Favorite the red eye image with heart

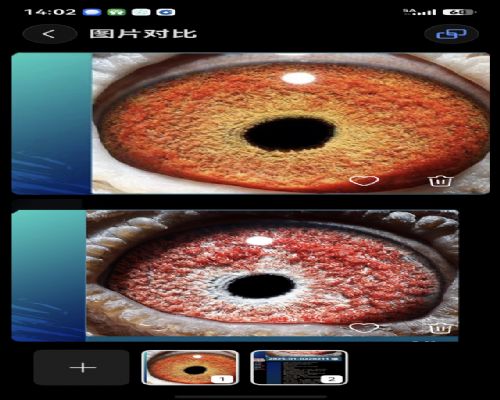[x=364, y=328]
